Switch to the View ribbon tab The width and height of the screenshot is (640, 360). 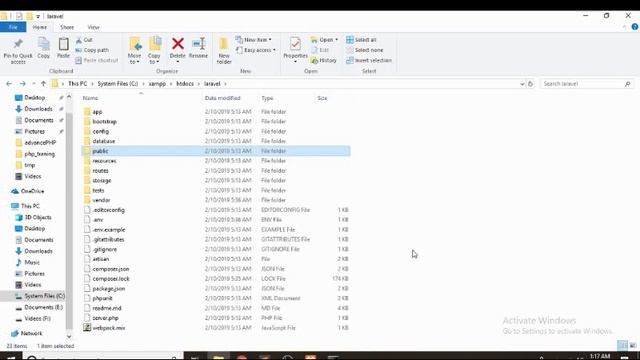[x=93, y=27]
